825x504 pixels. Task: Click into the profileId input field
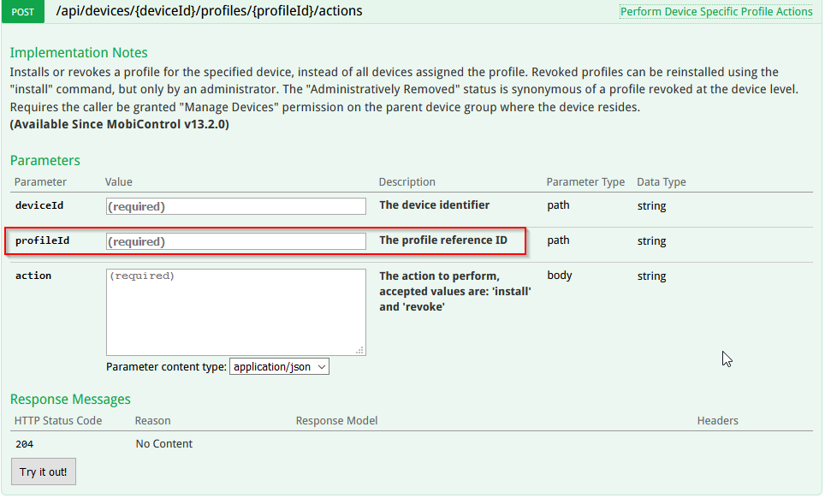(x=235, y=241)
